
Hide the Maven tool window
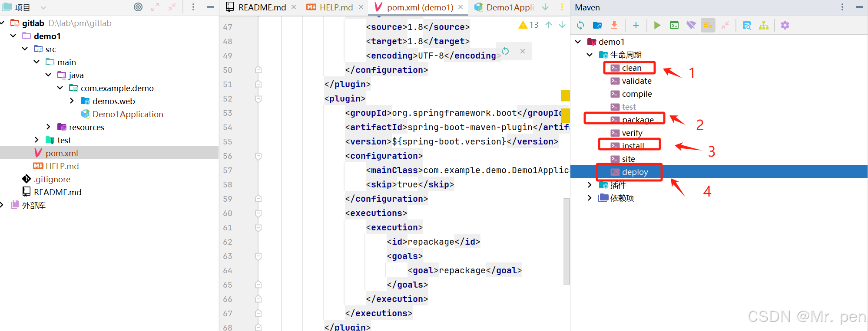pos(859,7)
